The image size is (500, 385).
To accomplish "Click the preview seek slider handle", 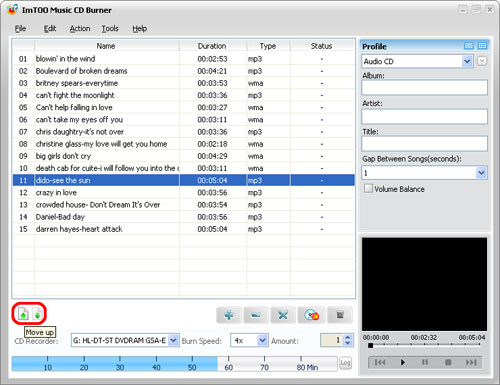I will pyautogui.click(x=370, y=346).
